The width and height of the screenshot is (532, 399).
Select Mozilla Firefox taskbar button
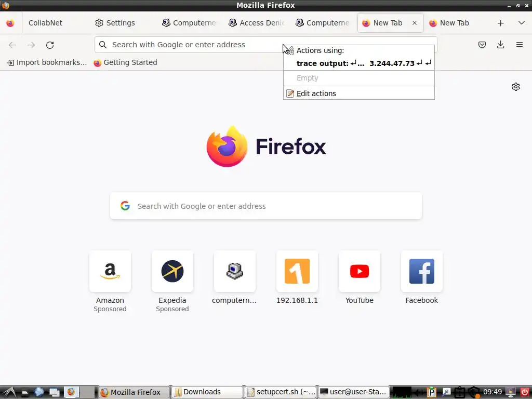(x=134, y=392)
